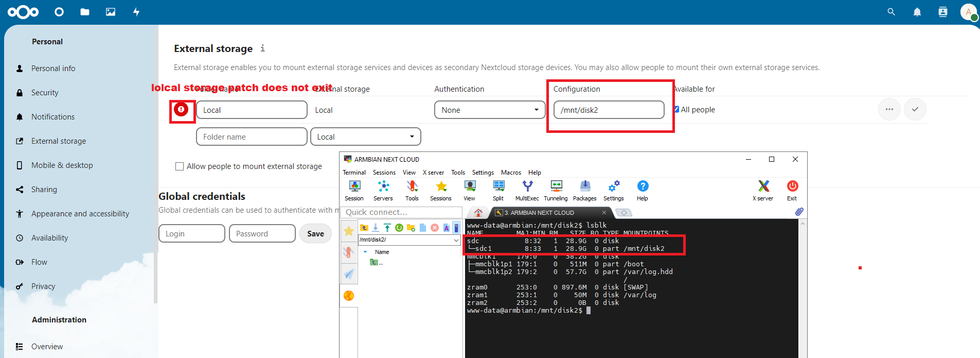
Task: Open MobaXterm Tunneling tool
Action: coord(556,190)
